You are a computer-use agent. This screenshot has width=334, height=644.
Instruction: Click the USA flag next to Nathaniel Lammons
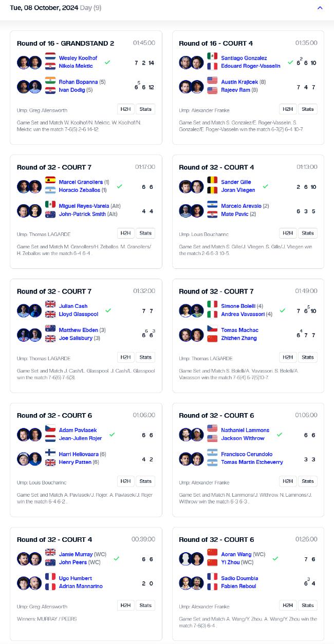212,428
